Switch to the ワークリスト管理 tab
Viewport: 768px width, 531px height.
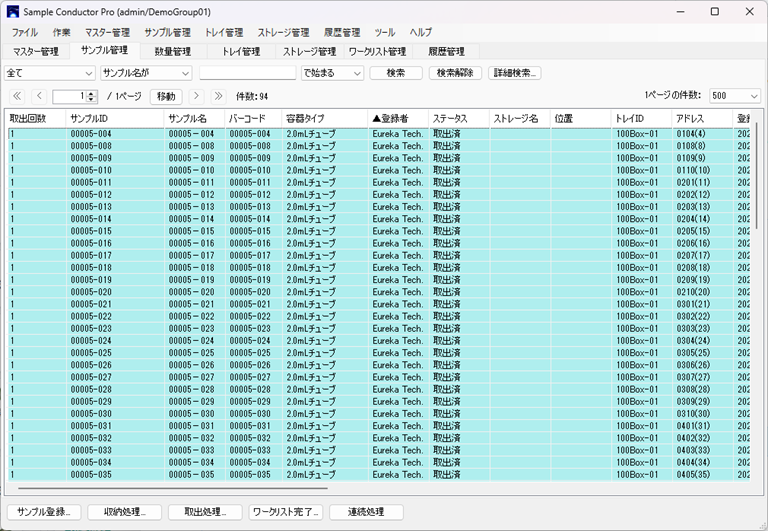tap(377, 51)
